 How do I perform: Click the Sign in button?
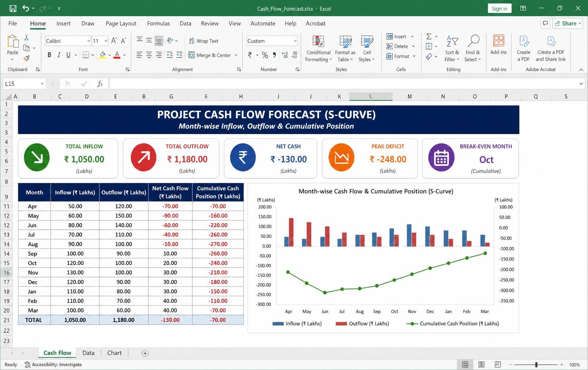pyautogui.click(x=499, y=8)
